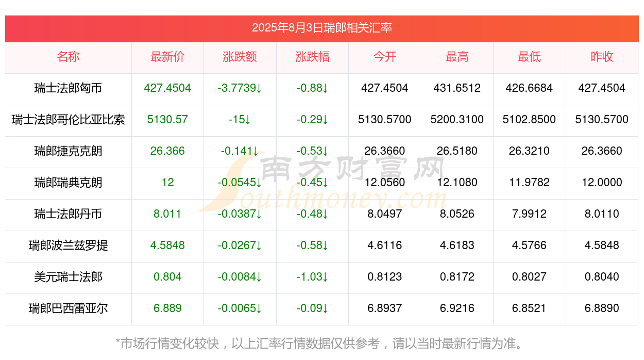Click the 昨收 column header
Viewport: 644px width, 360px height.
[x=602, y=57]
